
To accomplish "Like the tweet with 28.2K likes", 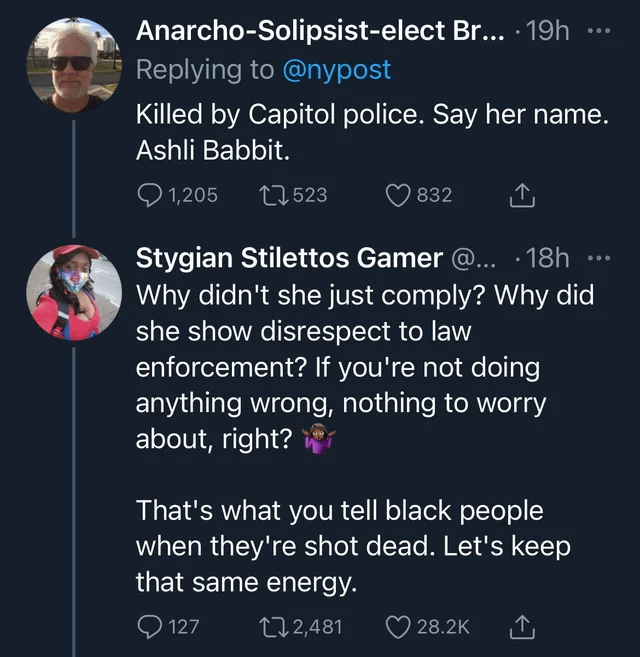I will pyautogui.click(x=400, y=627).
